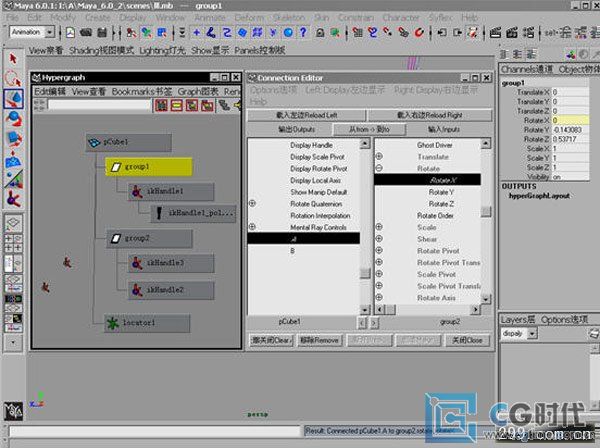Expand the Scale attribute in right list
The image size is (600, 448).
(x=379, y=227)
